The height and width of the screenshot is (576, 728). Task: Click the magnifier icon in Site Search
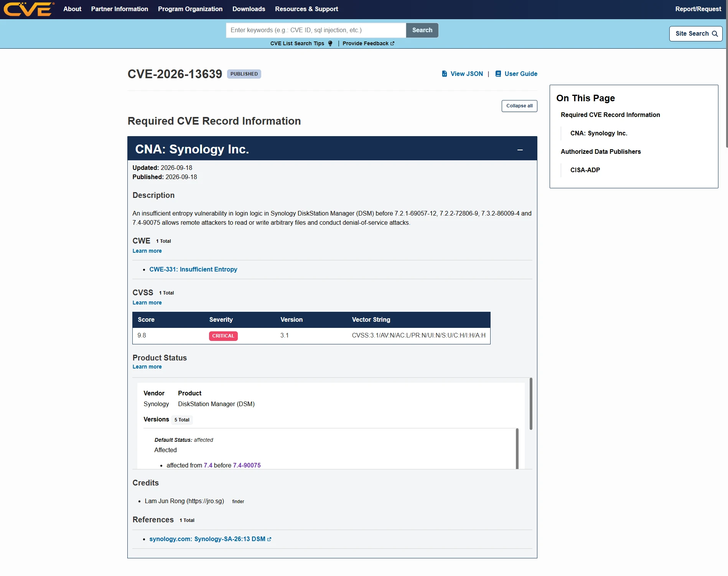(715, 34)
